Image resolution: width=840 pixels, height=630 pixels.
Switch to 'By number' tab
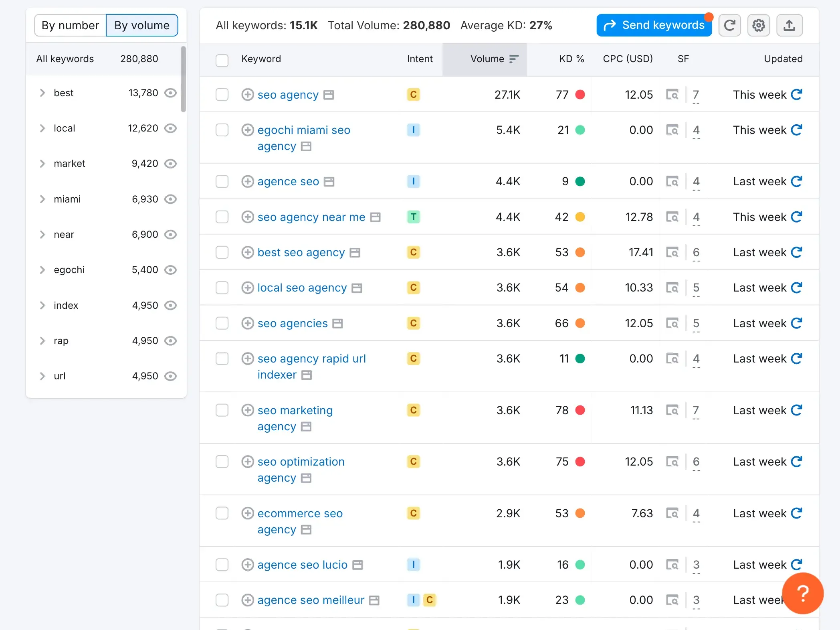click(70, 25)
